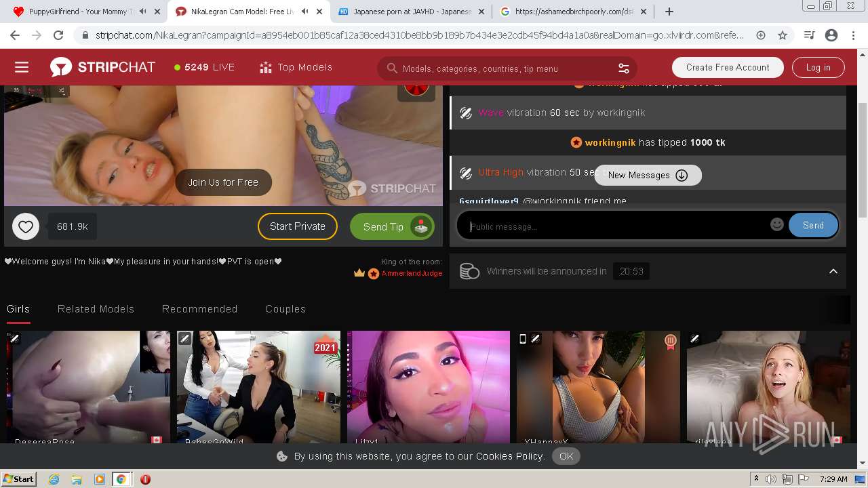Show hidden system tray icons
Viewport: 868px width, 488px height.
click(x=756, y=479)
